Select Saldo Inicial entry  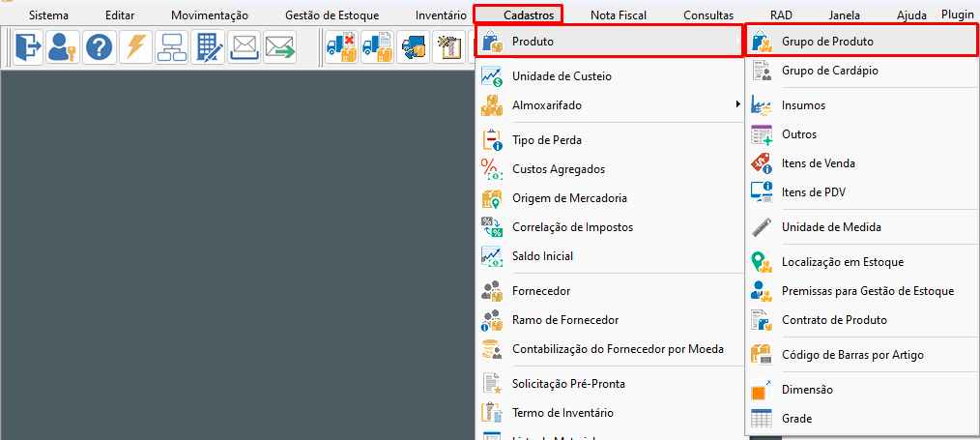click(x=542, y=255)
